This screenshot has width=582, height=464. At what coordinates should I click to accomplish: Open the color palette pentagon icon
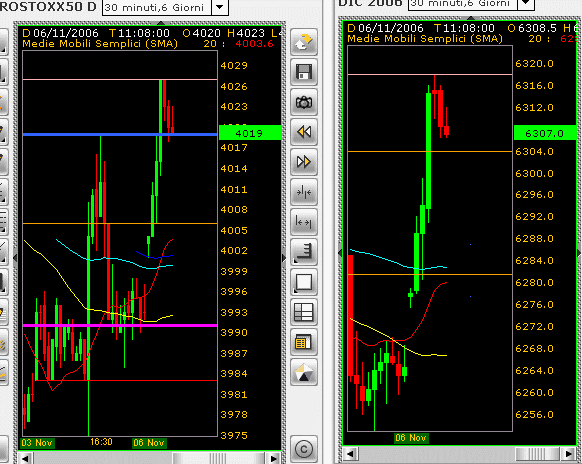pos(304,372)
